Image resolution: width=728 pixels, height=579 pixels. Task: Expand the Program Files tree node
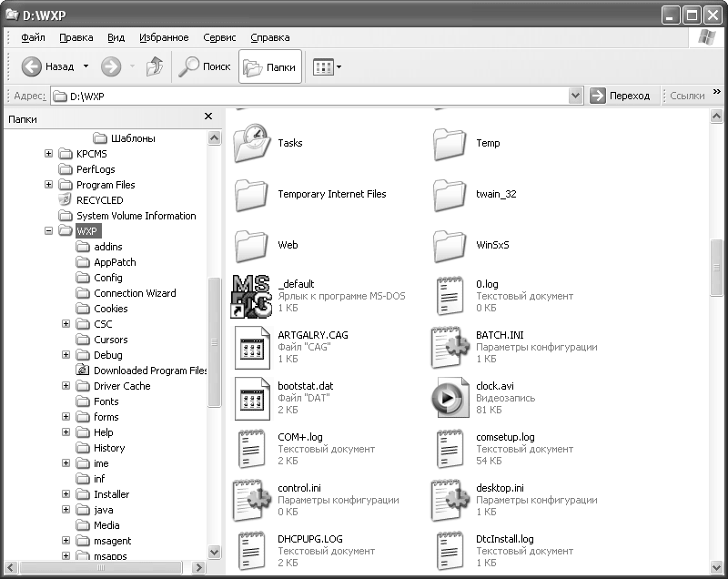[x=48, y=185]
